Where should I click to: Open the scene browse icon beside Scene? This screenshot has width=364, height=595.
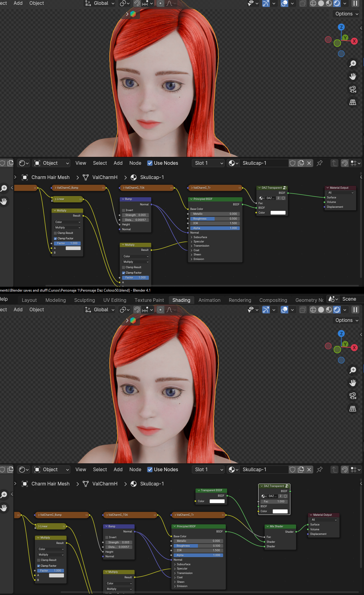(333, 299)
